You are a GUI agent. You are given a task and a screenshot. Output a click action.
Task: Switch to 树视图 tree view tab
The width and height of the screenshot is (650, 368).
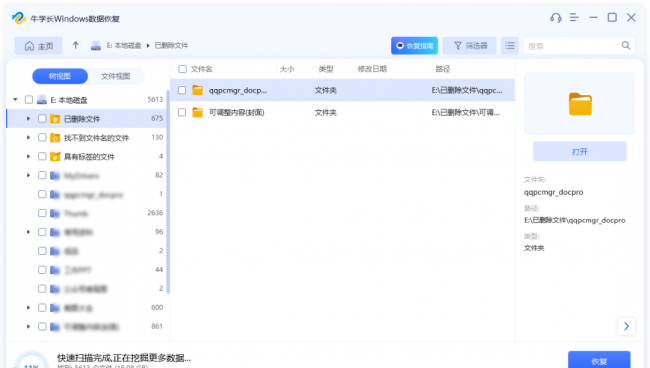(x=60, y=76)
